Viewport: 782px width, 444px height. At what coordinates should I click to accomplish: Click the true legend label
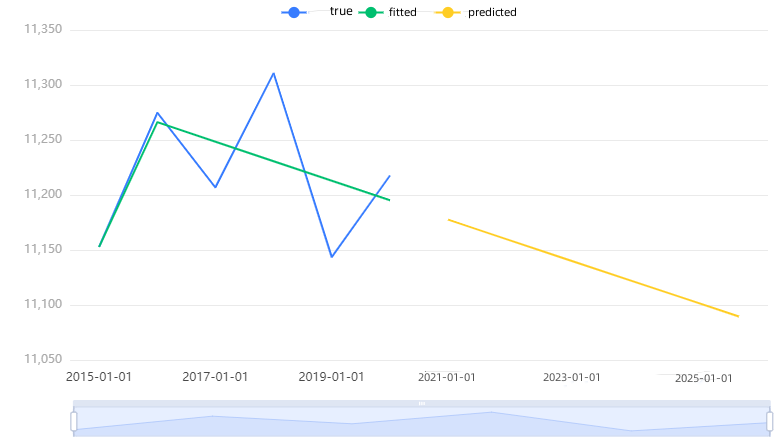[x=341, y=11]
